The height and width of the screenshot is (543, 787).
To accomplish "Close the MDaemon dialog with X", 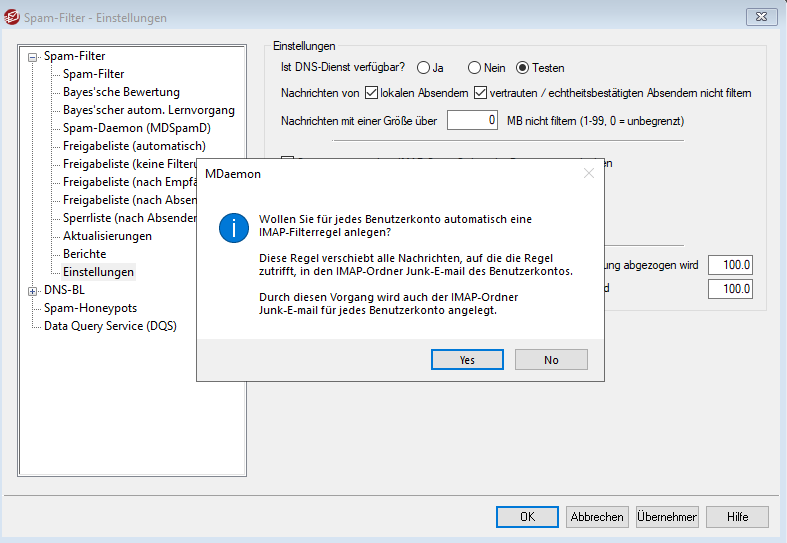I will (x=588, y=173).
